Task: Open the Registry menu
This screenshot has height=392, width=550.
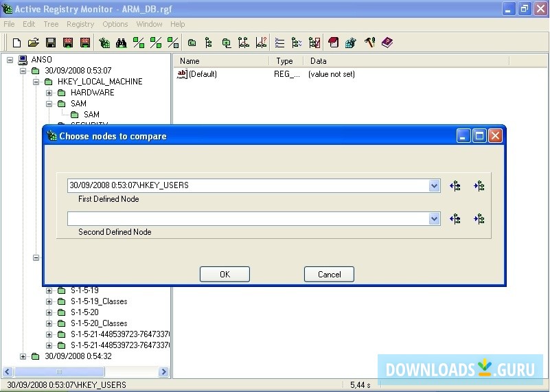Action: [x=80, y=24]
